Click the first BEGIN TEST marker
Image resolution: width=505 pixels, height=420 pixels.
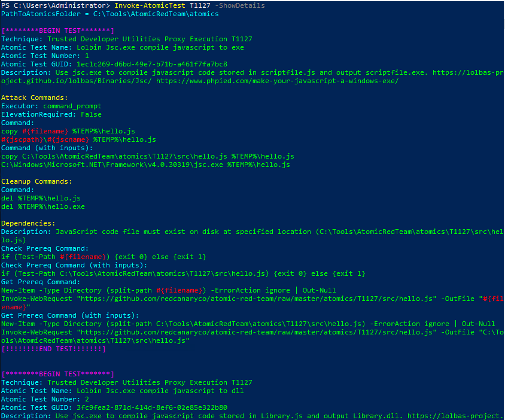[57, 31]
